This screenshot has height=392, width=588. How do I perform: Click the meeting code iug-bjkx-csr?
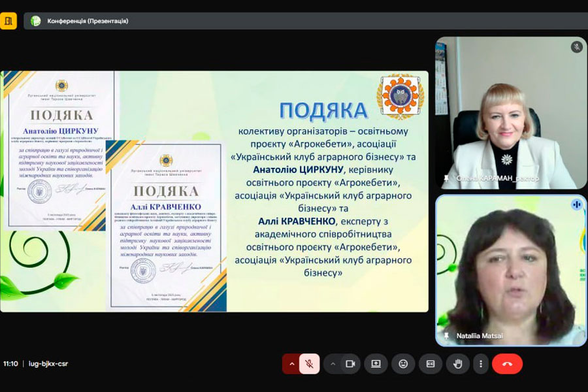point(48,363)
